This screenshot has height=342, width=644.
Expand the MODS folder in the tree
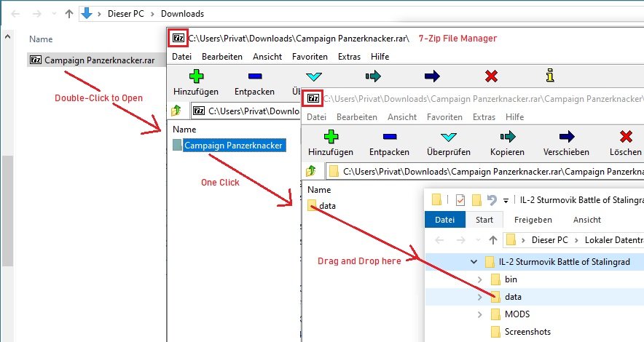(x=479, y=314)
